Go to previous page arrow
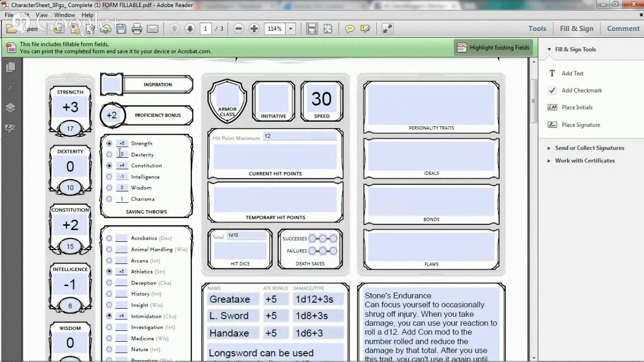Viewport: 644px width, 362px height. 174,29
